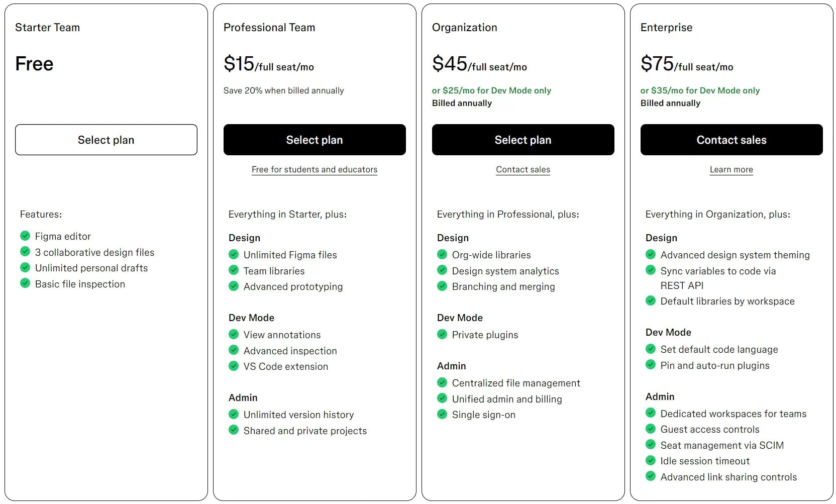Follow the Contact sales link under Organization

tap(523, 169)
